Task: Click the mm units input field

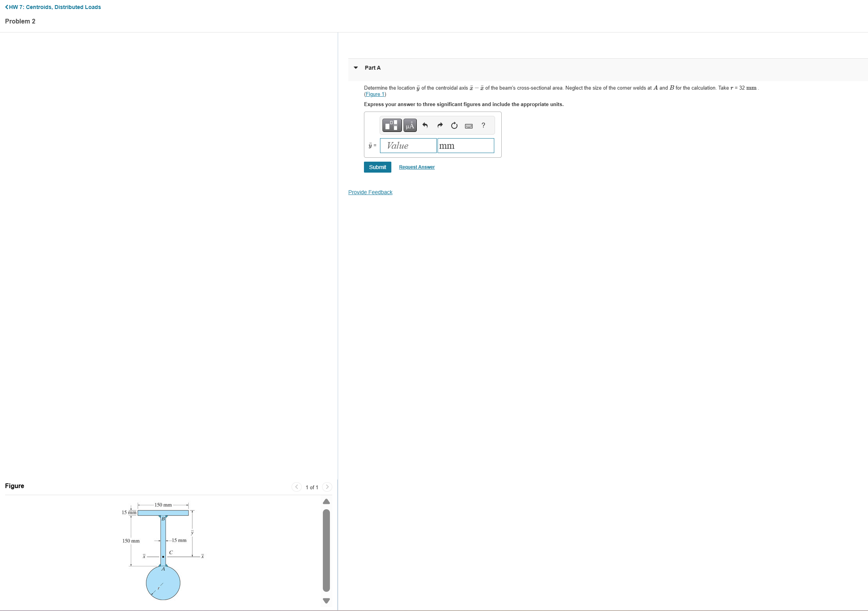Action: pyautogui.click(x=466, y=146)
